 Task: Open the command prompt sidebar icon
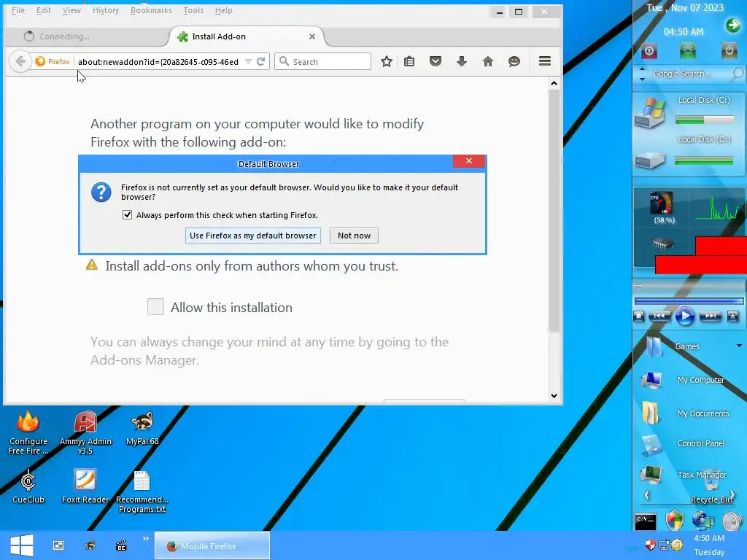click(x=646, y=521)
